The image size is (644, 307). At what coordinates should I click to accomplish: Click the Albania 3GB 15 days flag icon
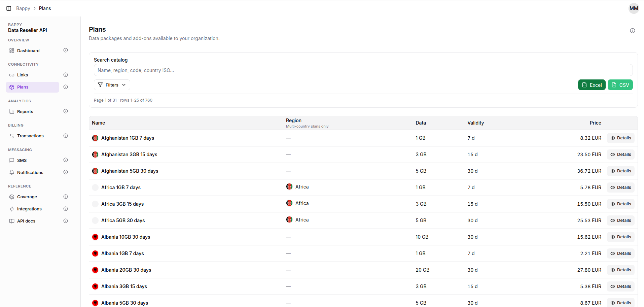pyautogui.click(x=95, y=286)
